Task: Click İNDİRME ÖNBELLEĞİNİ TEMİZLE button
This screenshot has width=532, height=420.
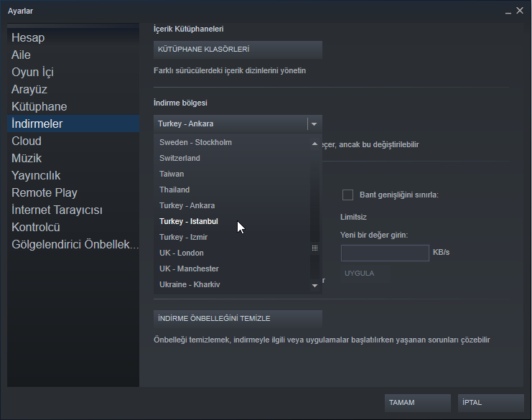Action: (x=238, y=319)
